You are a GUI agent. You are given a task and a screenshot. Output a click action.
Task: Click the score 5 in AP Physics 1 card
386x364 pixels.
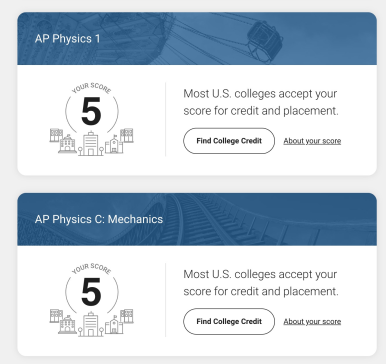91,111
